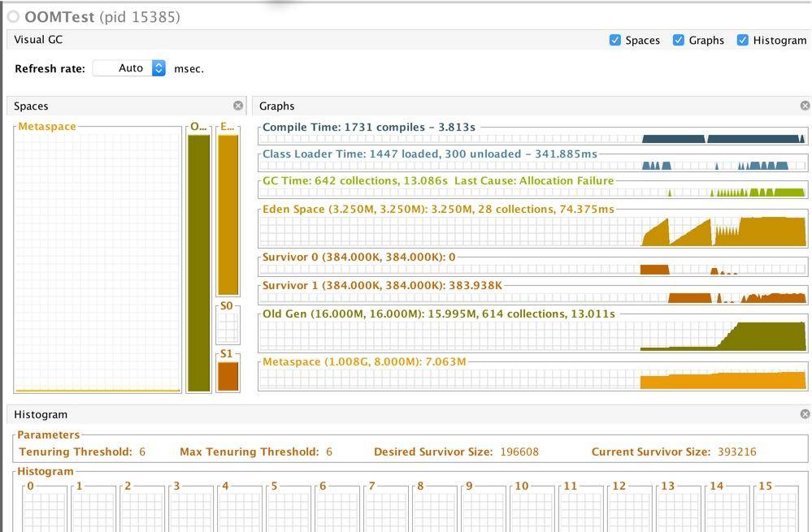Click the Metaspace area in Spaces
The height and width of the screenshot is (532, 812).
[98, 260]
